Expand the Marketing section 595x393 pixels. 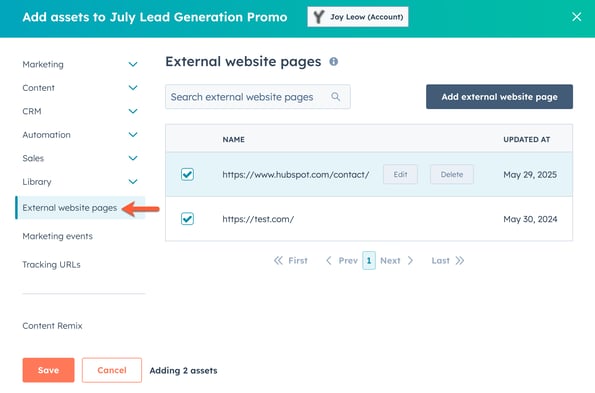pyautogui.click(x=133, y=64)
